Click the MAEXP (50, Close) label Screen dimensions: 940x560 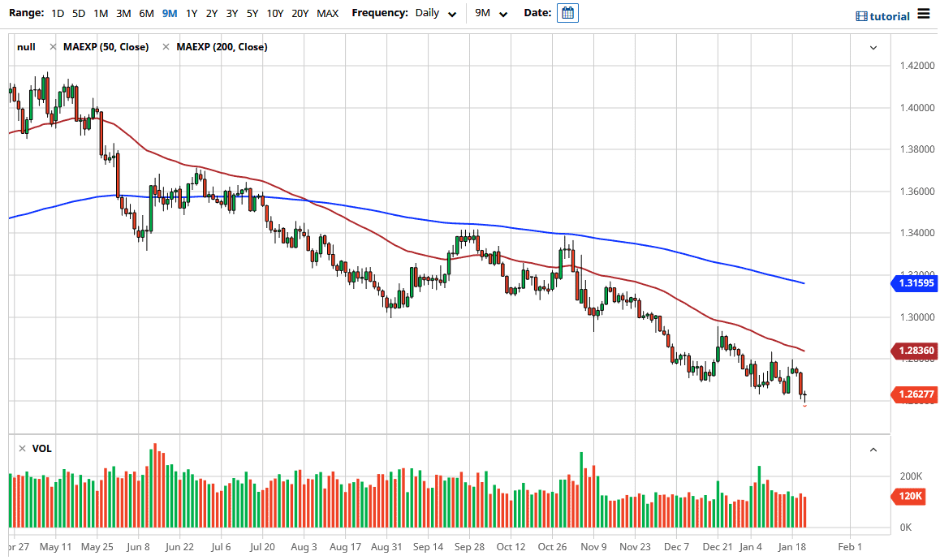click(x=106, y=47)
